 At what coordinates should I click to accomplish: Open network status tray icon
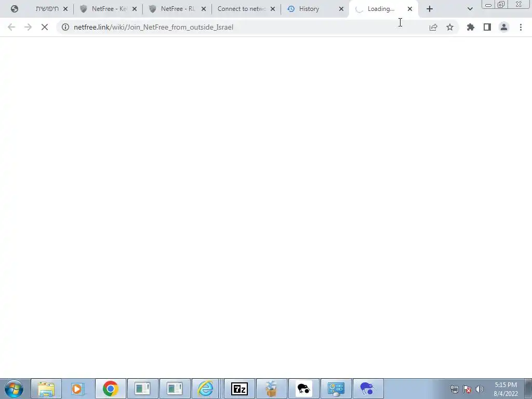(454, 389)
